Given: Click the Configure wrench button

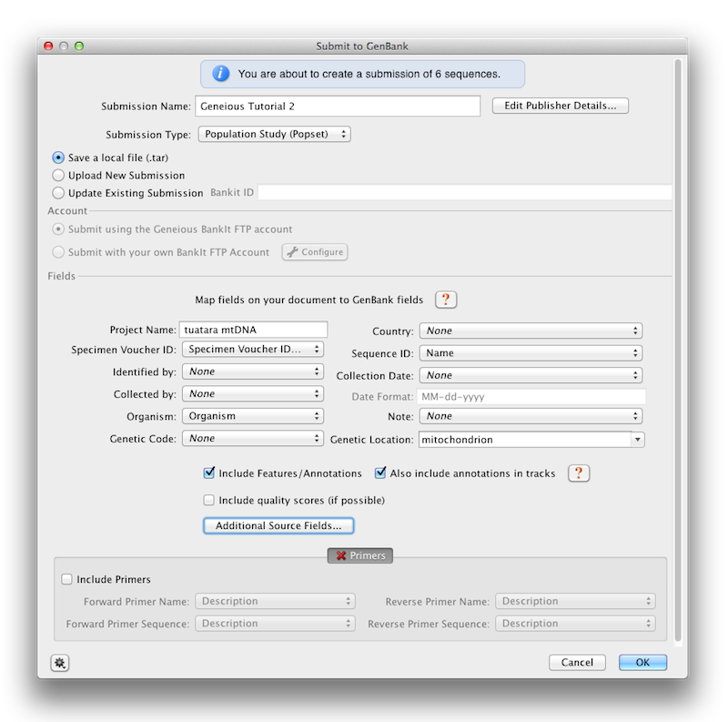Looking at the screenshot, I should pos(314,252).
